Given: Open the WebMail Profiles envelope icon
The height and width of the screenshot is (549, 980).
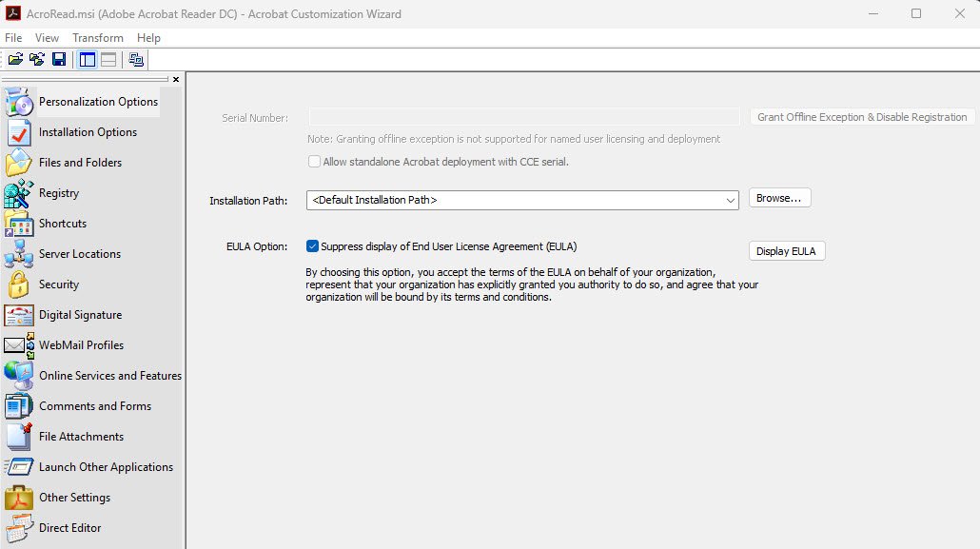Looking at the screenshot, I should (x=19, y=345).
